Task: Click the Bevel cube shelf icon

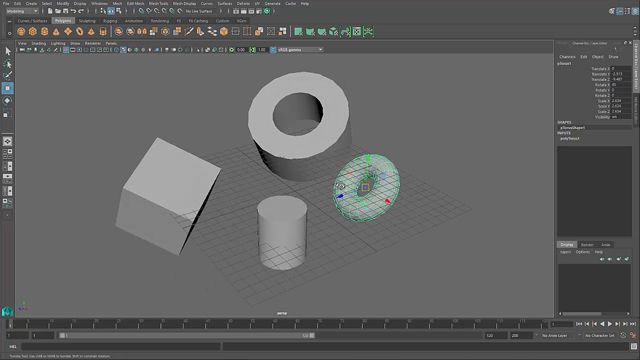Action: [224, 31]
